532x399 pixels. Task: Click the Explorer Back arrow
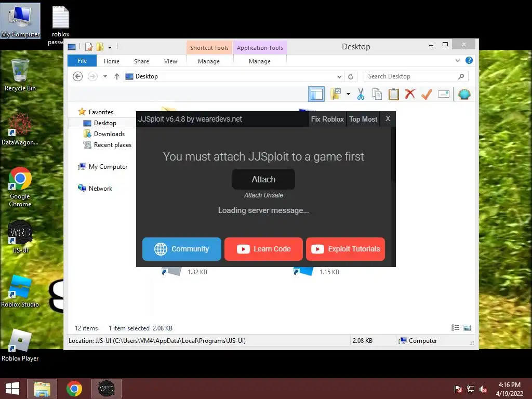click(x=78, y=76)
